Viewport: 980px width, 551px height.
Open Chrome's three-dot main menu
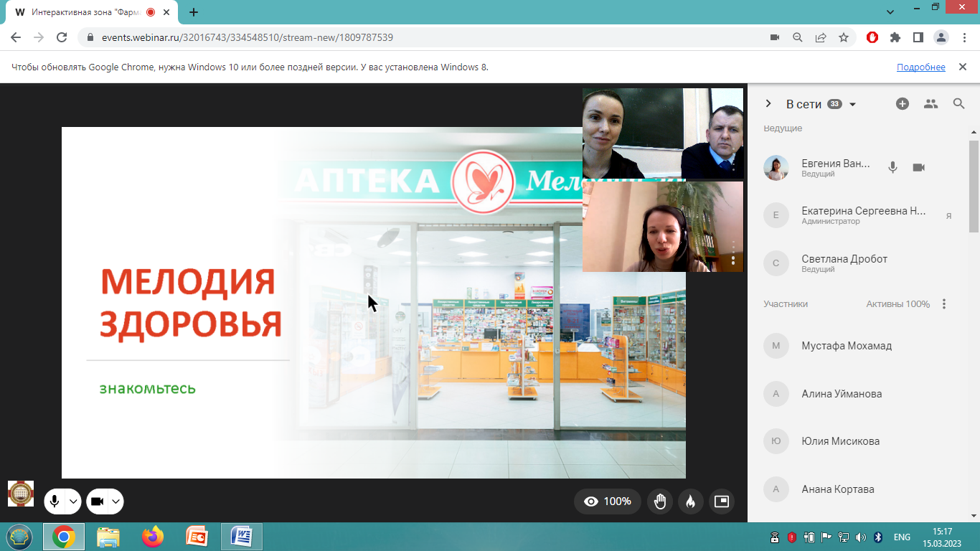[963, 37]
